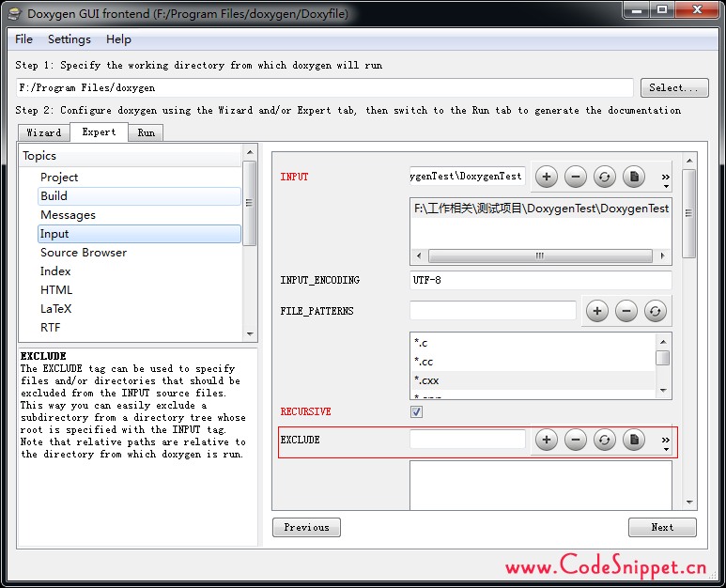
Task: Click the Doxygen application icon in title bar
Action: 15,13
